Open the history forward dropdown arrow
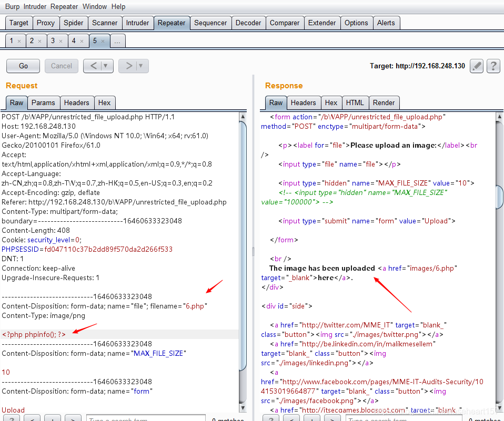Image resolution: width=504 pixels, height=421 pixels. pos(141,66)
